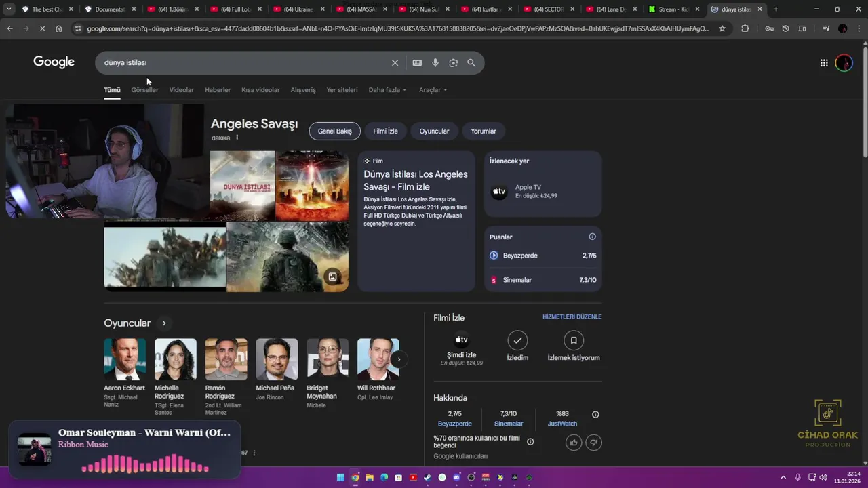The width and height of the screenshot is (868, 488).
Task: Show hidden system tray icons
Action: pos(783,477)
